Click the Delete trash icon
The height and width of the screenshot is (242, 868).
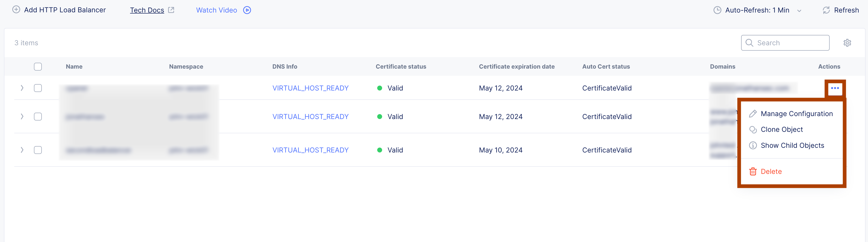753,171
